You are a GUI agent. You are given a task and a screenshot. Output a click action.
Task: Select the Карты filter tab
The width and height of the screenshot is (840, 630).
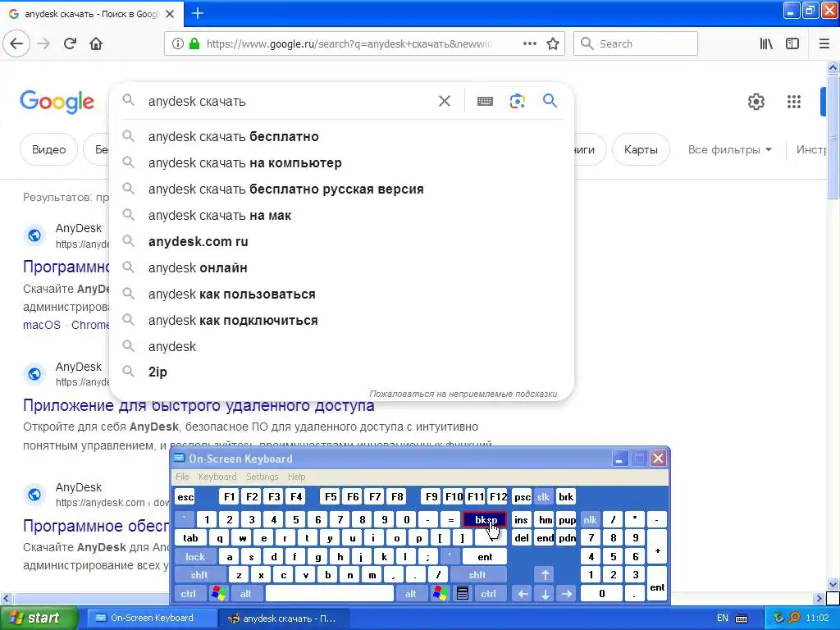(x=641, y=149)
